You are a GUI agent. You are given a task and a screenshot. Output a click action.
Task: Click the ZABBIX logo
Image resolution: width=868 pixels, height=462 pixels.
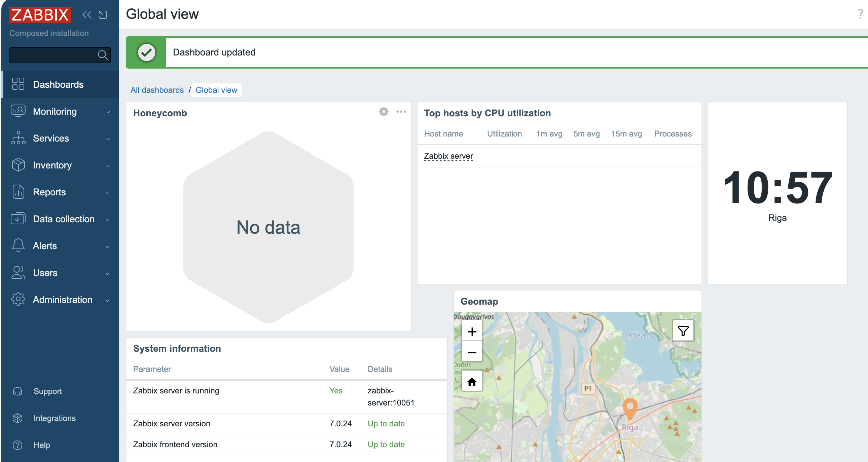(x=40, y=14)
